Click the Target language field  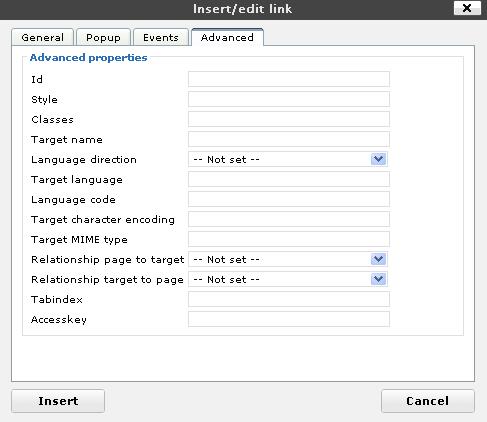click(289, 179)
